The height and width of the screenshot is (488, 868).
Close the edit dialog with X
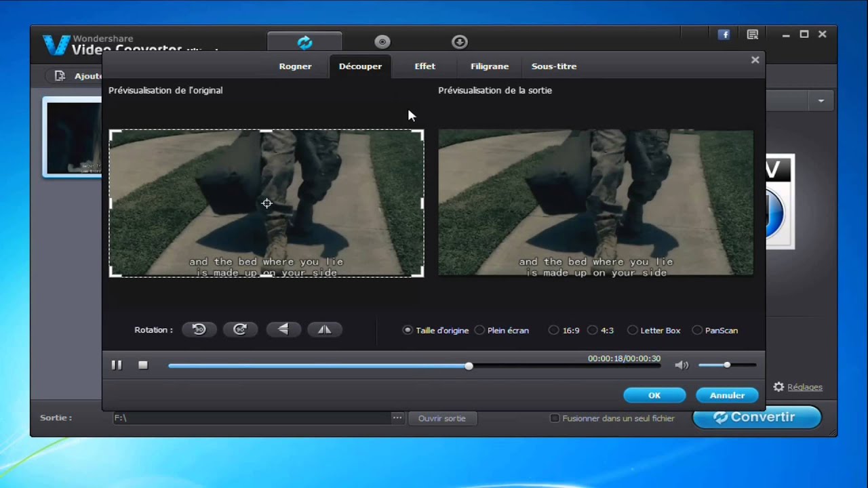point(755,60)
